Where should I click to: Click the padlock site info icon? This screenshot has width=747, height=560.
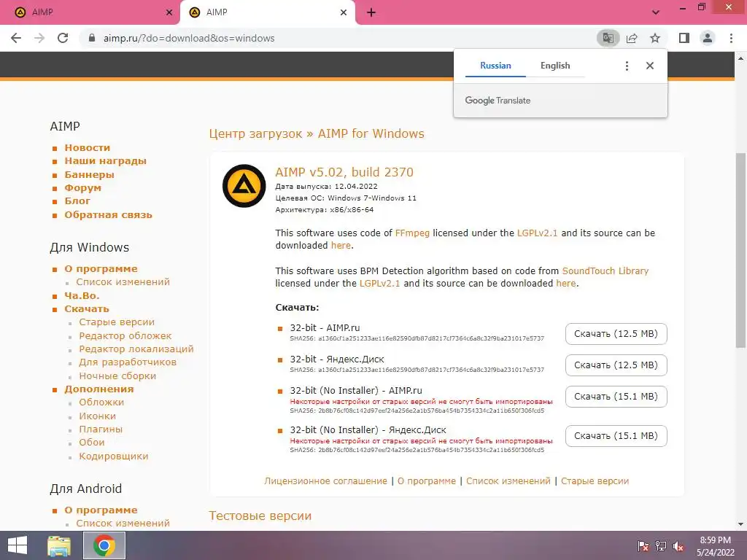pyautogui.click(x=92, y=38)
